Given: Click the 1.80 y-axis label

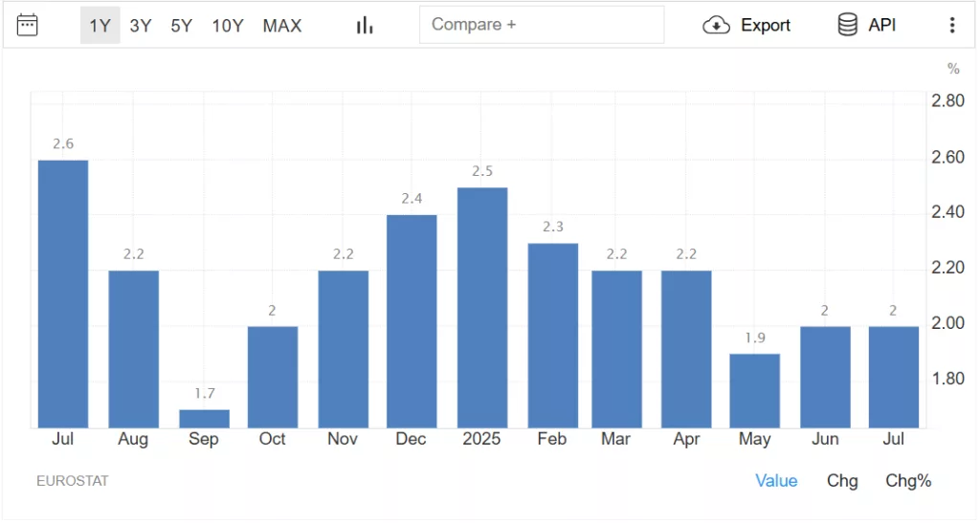Looking at the screenshot, I should point(947,379).
